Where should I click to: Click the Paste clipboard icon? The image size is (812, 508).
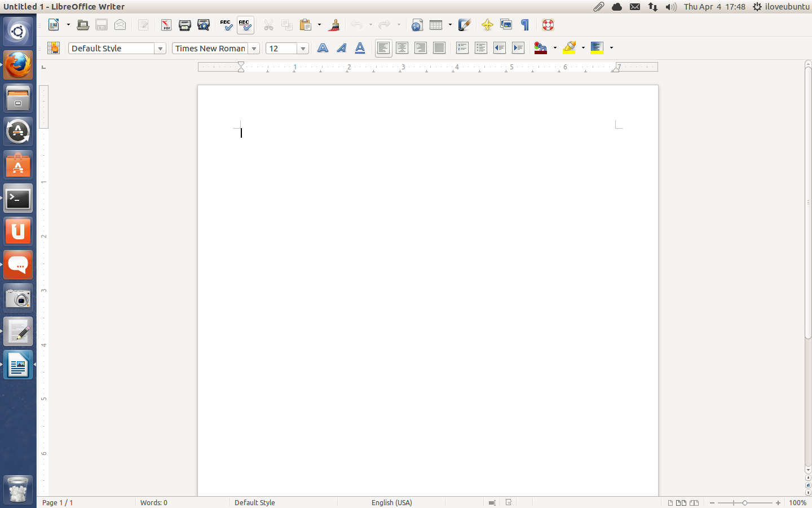(x=305, y=25)
